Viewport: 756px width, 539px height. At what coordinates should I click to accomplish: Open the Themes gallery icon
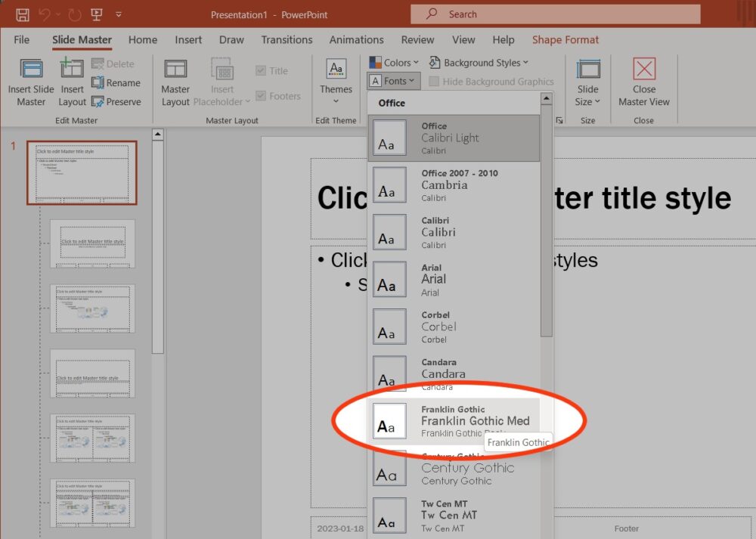[336, 70]
